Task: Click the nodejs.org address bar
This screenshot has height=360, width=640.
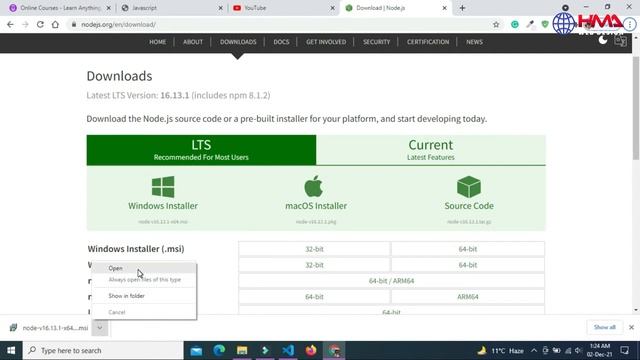Action: click(282, 24)
